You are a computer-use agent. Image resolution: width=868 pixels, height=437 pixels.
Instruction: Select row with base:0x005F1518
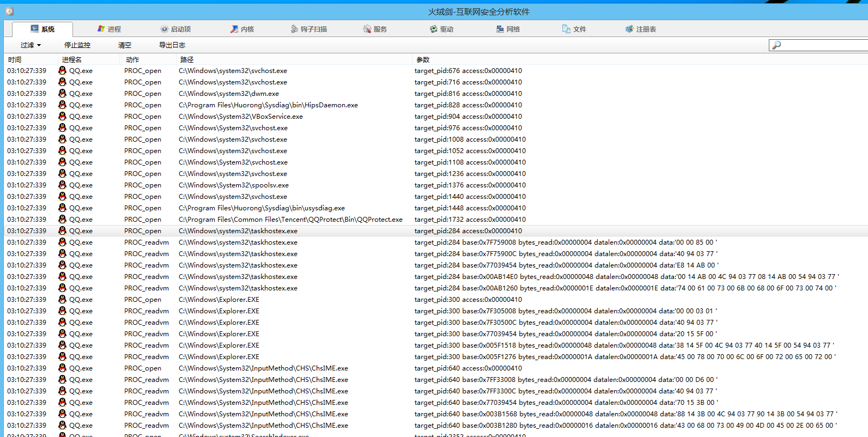[436, 345]
